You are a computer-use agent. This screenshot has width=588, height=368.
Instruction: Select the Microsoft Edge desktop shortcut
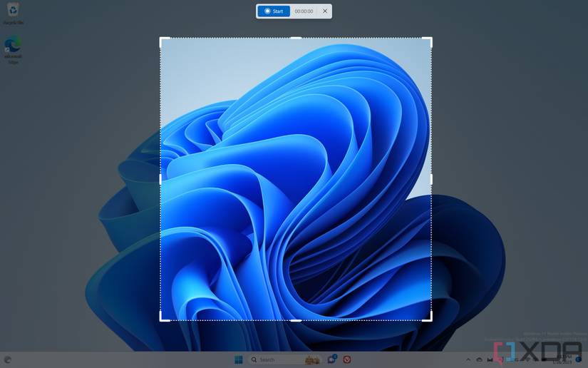pos(13,49)
